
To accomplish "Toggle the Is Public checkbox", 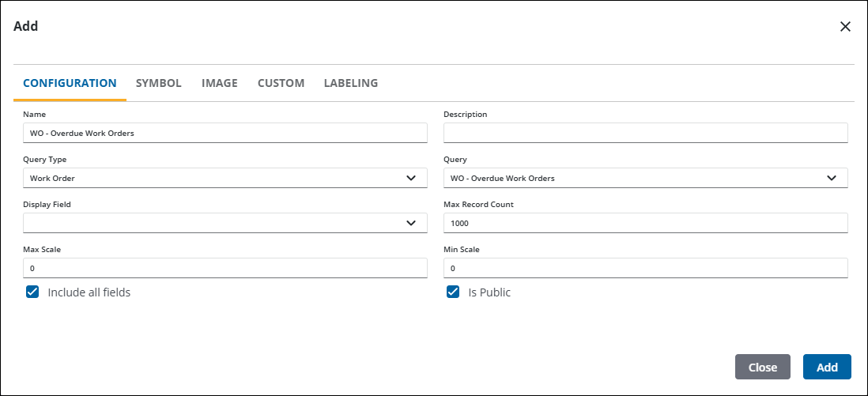I will click(453, 292).
